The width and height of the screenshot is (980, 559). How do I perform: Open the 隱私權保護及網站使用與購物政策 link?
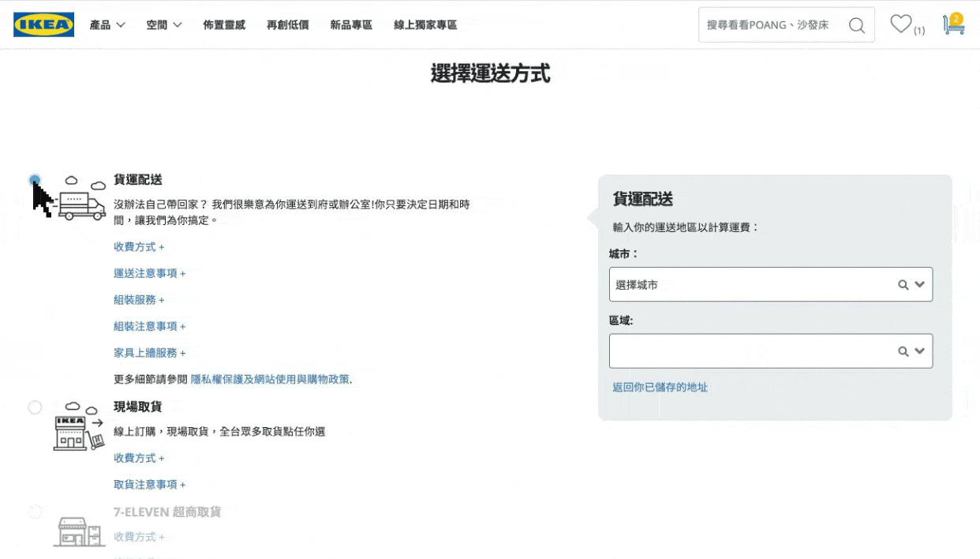click(x=270, y=380)
